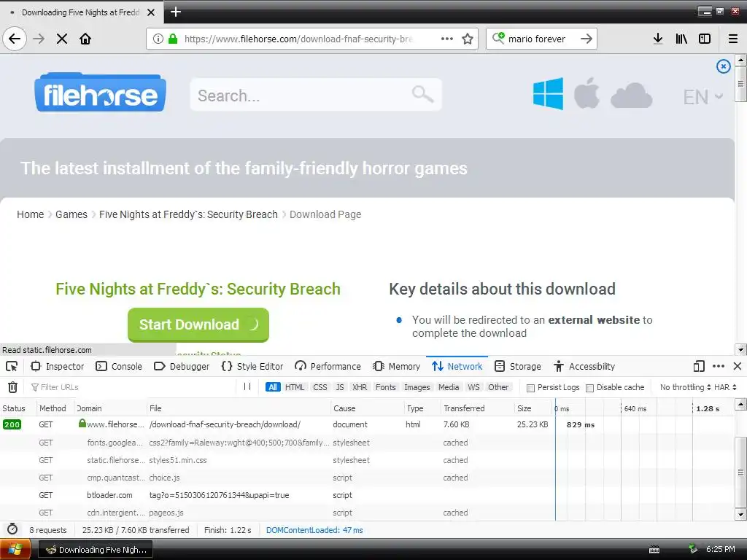Enable the Disable cache checkbox
Viewport: 747px width, 560px height.
click(589, 388)
